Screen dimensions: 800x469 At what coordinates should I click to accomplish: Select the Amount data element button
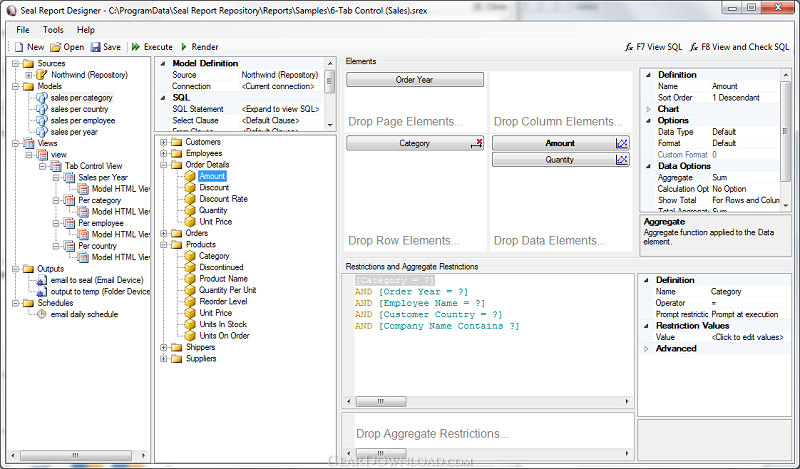(x=560, y=143)
